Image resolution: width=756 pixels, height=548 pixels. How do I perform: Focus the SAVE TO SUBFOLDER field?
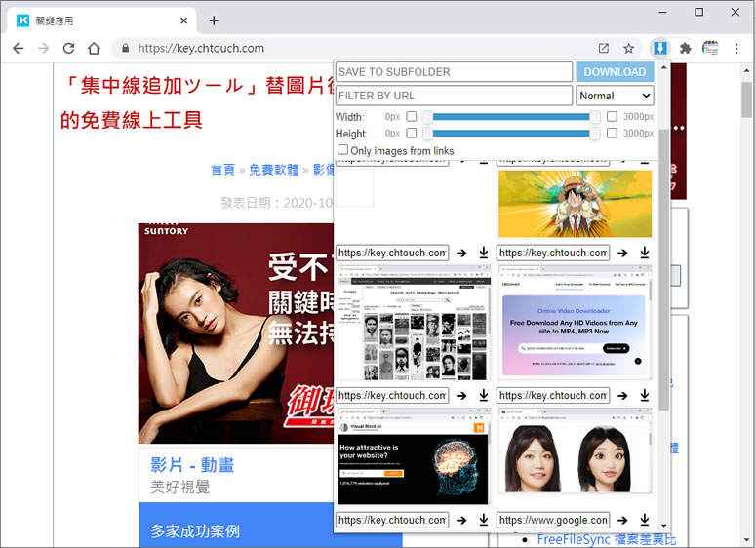click(x=454, y=72)
